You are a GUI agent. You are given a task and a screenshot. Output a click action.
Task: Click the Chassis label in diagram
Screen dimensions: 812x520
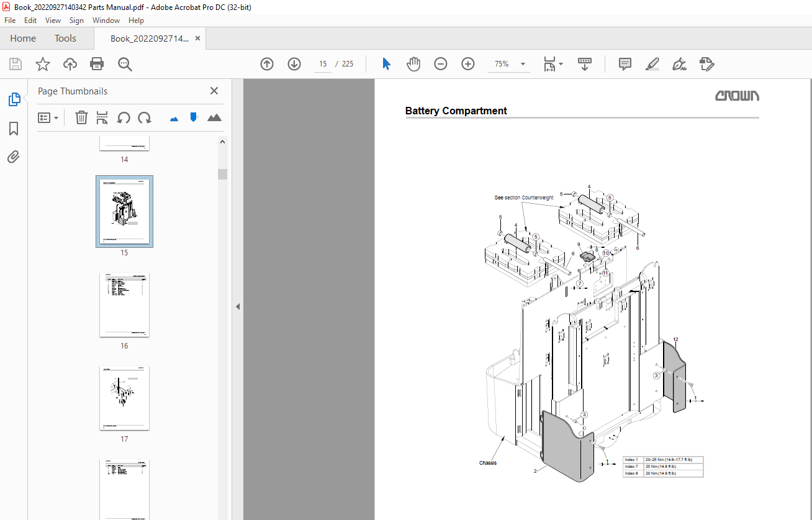488,463
